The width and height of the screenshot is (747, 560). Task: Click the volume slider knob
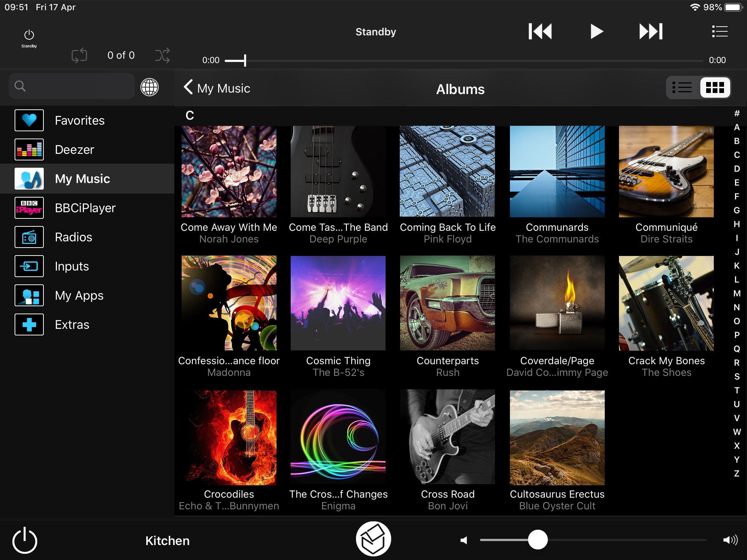tap(538, 540)
